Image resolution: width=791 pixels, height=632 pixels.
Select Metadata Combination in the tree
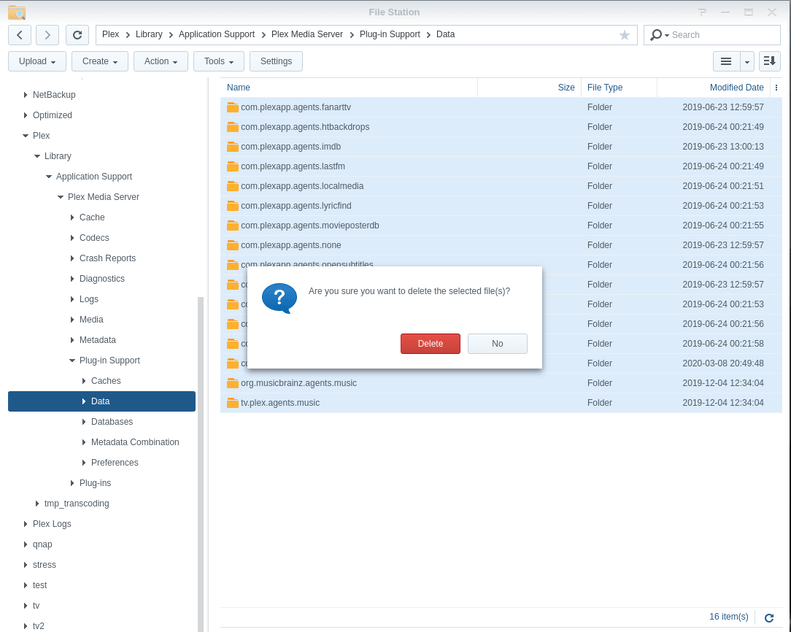135,442
